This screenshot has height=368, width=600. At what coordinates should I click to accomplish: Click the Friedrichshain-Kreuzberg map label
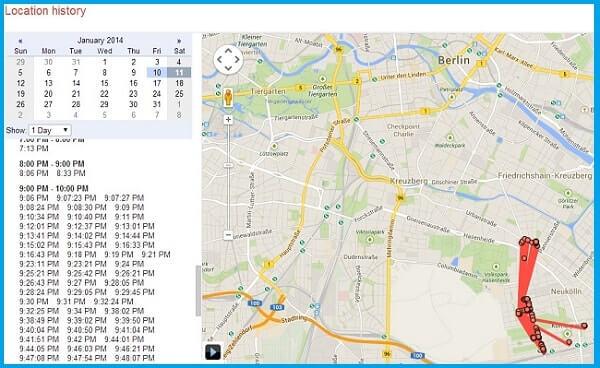tap(545, 176)
